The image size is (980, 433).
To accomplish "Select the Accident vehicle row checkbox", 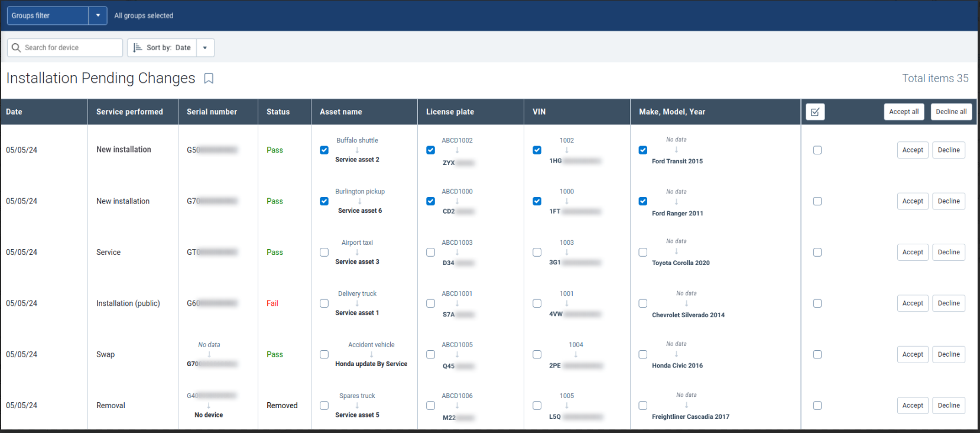I will tap(817, 354).
